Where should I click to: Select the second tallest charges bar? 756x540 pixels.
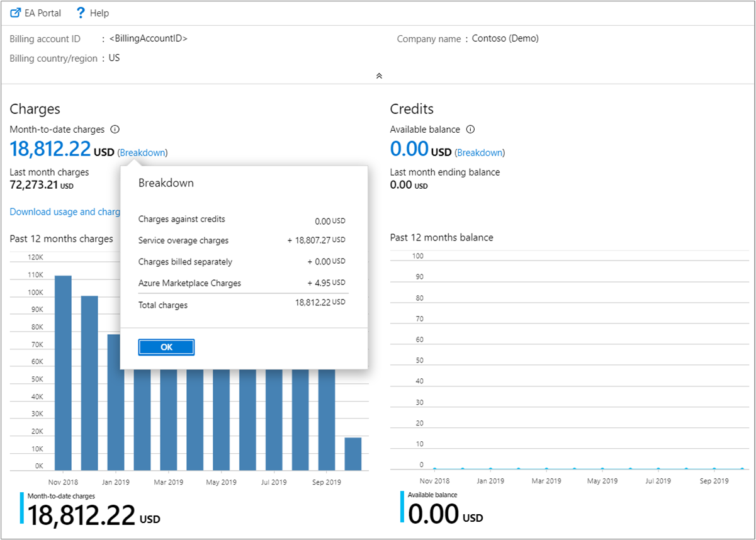tap(89, 383)
